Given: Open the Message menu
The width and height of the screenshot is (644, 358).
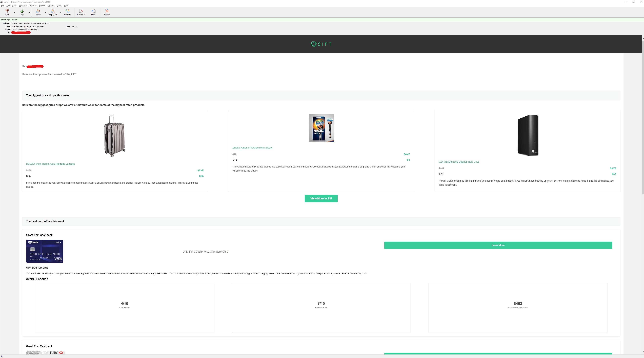Looking at the screenshot, I should pos(23,6).
